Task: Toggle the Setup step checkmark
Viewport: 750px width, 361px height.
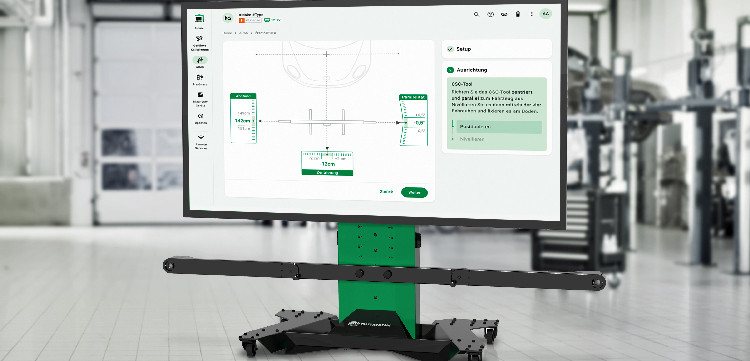Action: pos(450,49)
